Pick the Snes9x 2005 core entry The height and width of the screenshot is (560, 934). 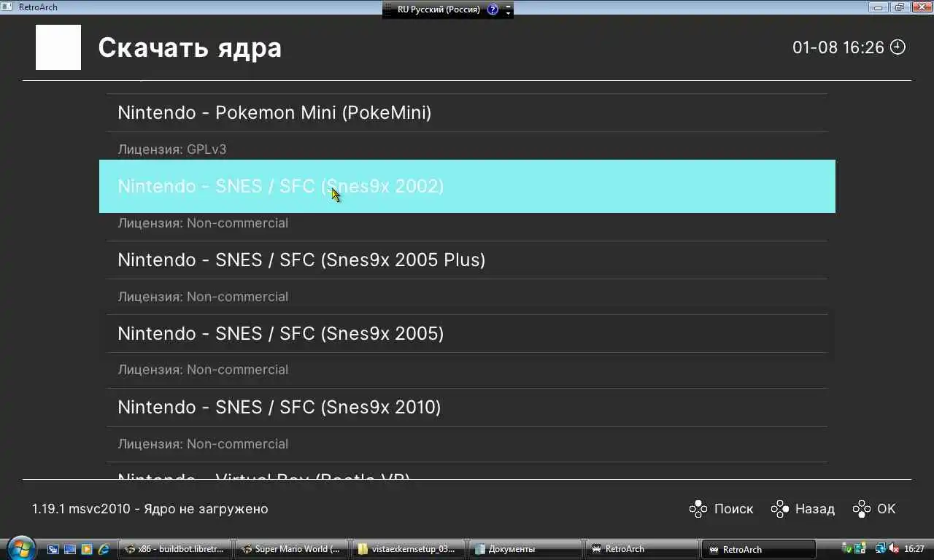(467, 333)
